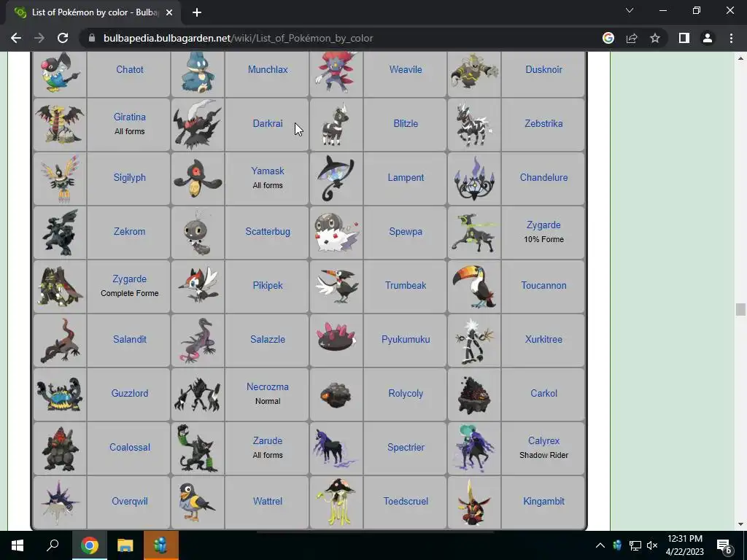Open the Chrome profile menu
Viewport: 747px width, 560px height.
pyautogui.click(x=708, y=38)
